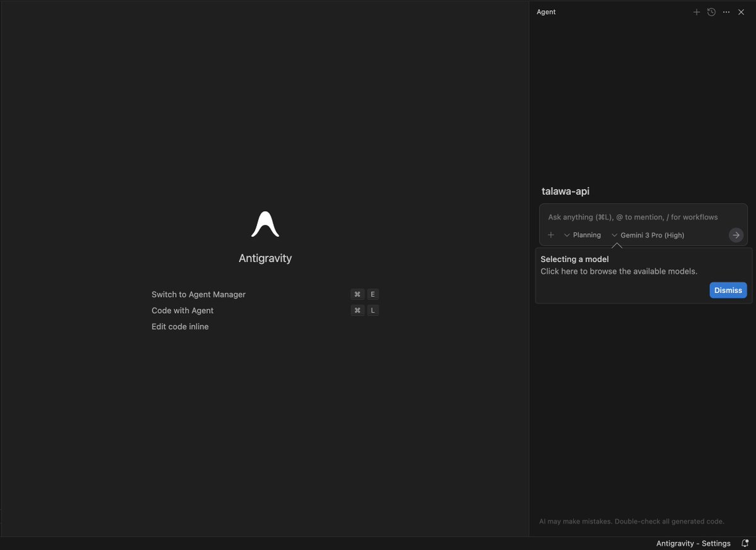Open the Gemini 3 Pro (High) model dropdown

648,235
